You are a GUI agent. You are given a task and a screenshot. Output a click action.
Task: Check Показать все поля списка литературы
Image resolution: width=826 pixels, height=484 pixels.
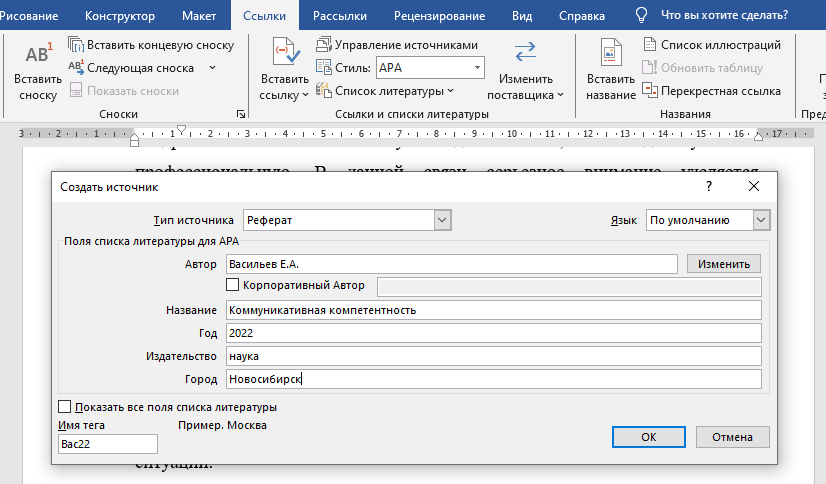[65, 407]
